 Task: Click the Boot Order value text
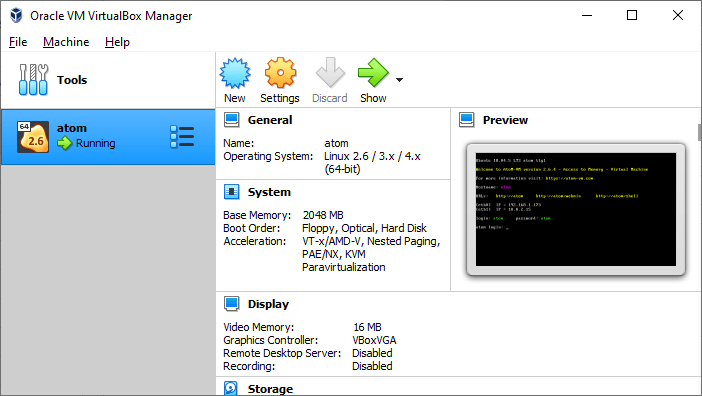[364, 228]
